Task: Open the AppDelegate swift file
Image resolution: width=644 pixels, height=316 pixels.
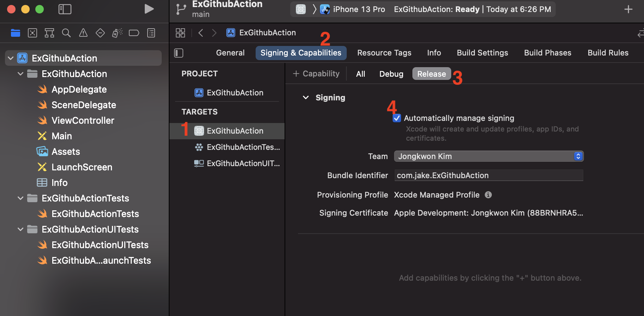Action: click(79, 89)
